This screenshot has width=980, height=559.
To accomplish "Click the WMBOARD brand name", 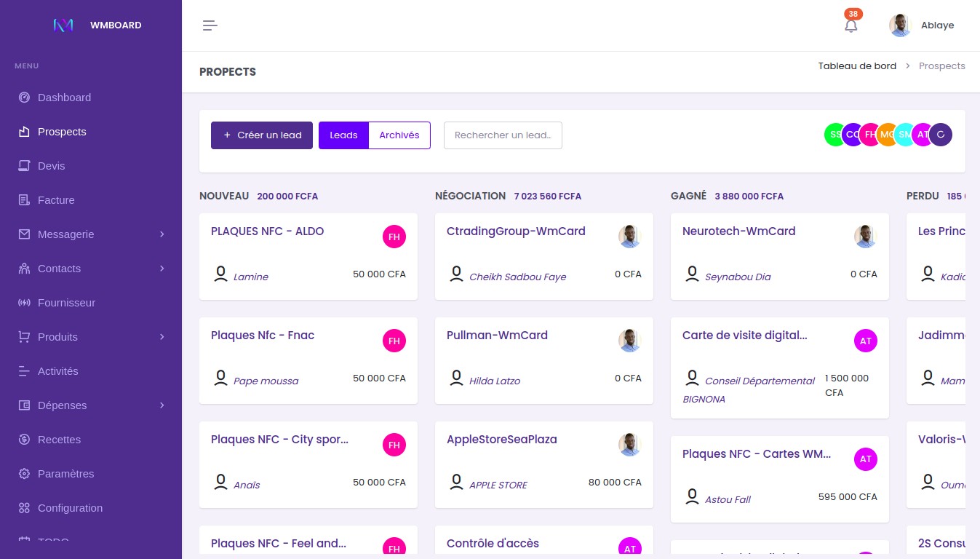I will click(x=116, y=25).
